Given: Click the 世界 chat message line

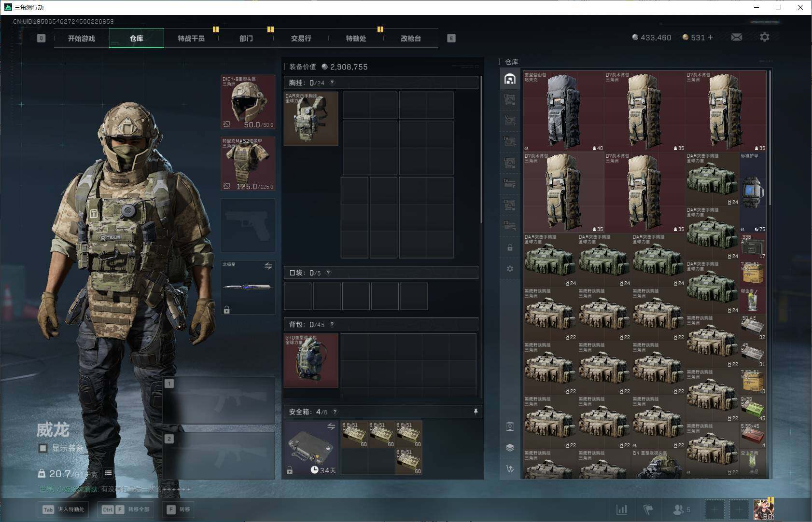Looking at the screenshot, I should (x=115, y=489).
